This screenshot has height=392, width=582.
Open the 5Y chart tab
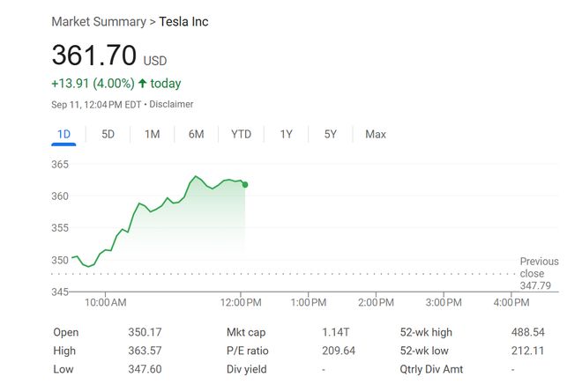331,134
